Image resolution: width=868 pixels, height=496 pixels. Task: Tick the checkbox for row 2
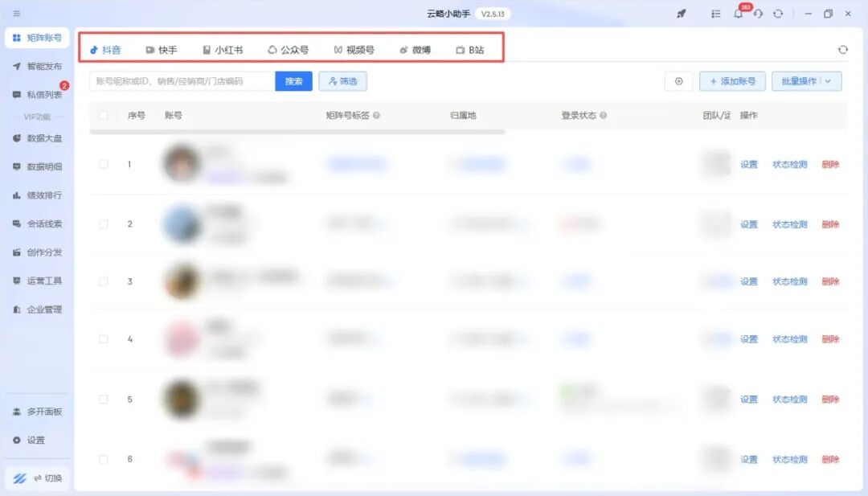[104, 224]
